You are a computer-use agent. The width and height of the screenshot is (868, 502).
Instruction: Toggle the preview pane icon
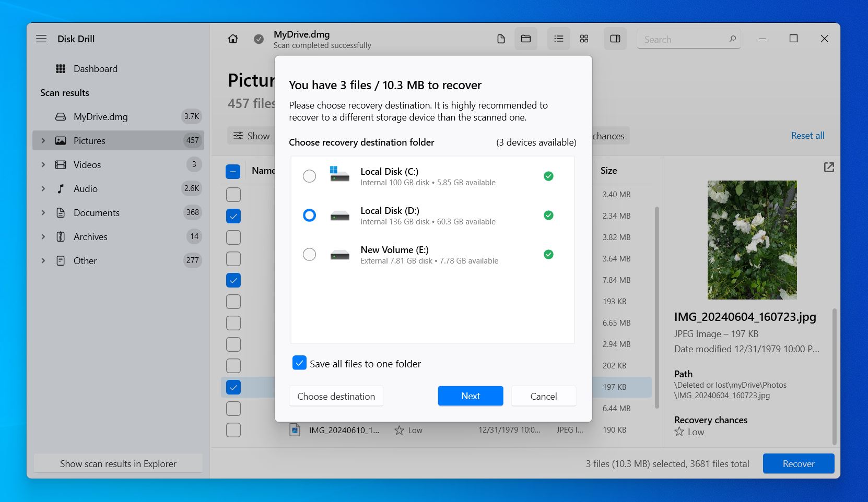(615, 39)
